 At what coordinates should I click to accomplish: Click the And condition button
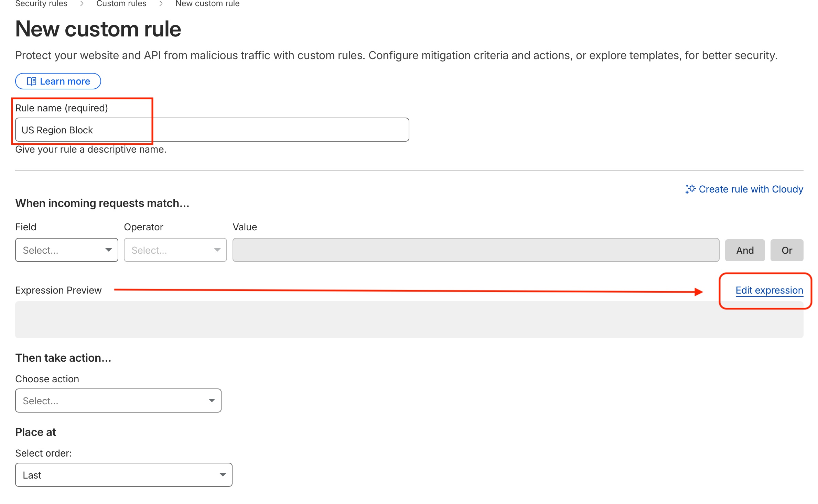[745, 250]
